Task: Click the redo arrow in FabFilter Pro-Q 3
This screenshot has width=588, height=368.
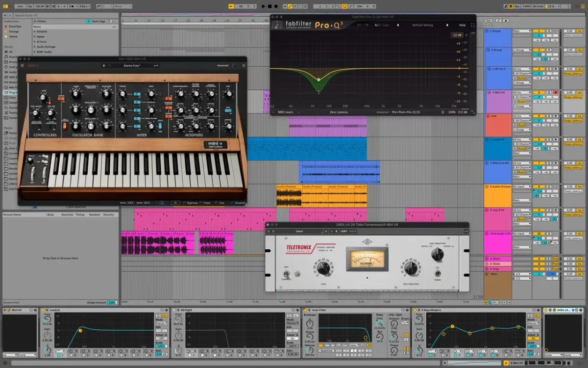Action: (366, 25)
